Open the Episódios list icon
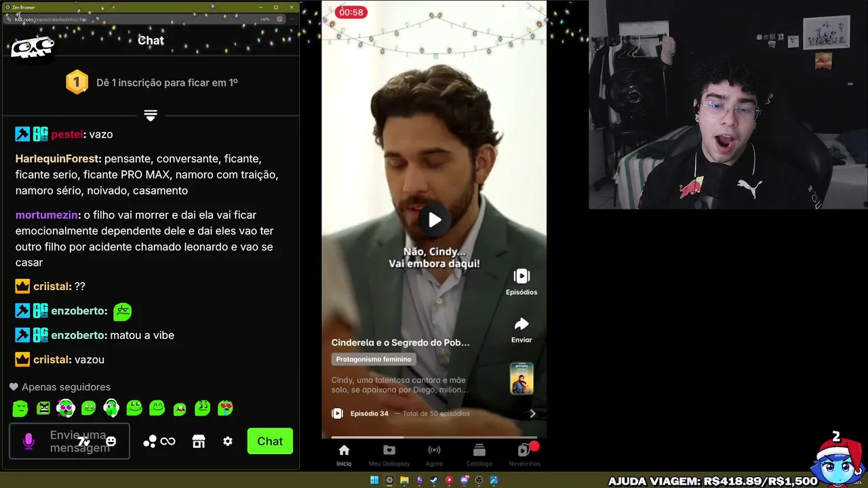The width and height of the screenshot is (868, 488). click(521, 276)
